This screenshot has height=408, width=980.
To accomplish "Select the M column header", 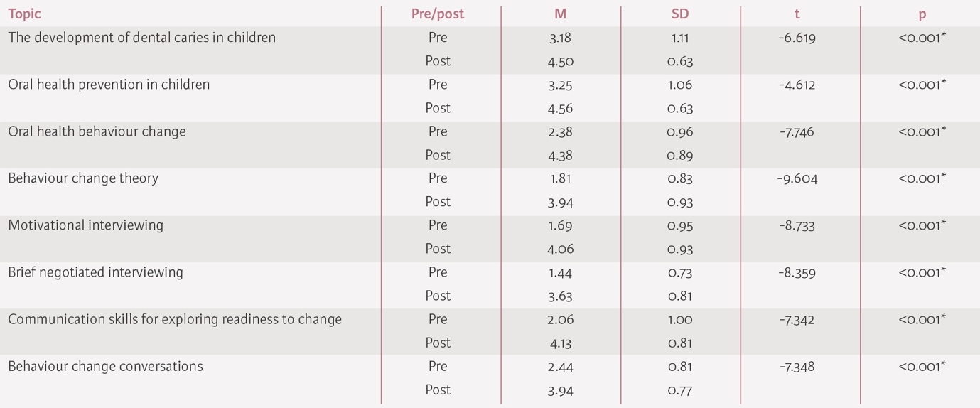I will tap(561, 14).
